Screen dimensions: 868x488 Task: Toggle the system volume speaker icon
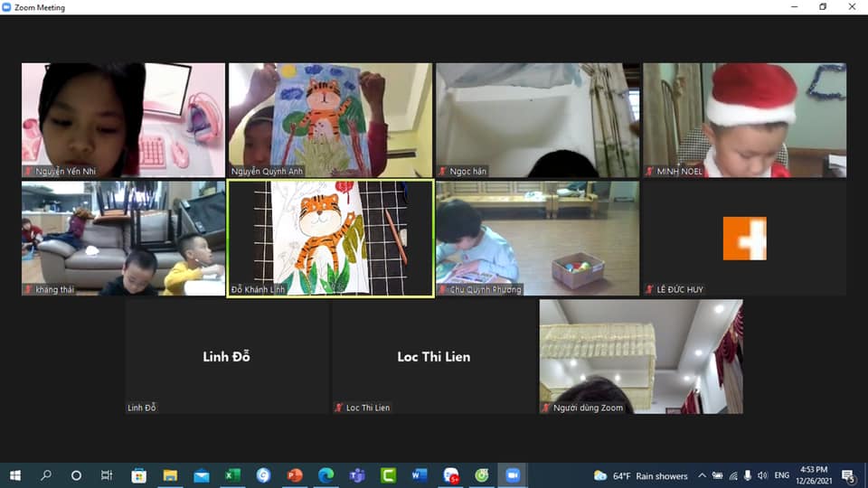coord(762,475)
